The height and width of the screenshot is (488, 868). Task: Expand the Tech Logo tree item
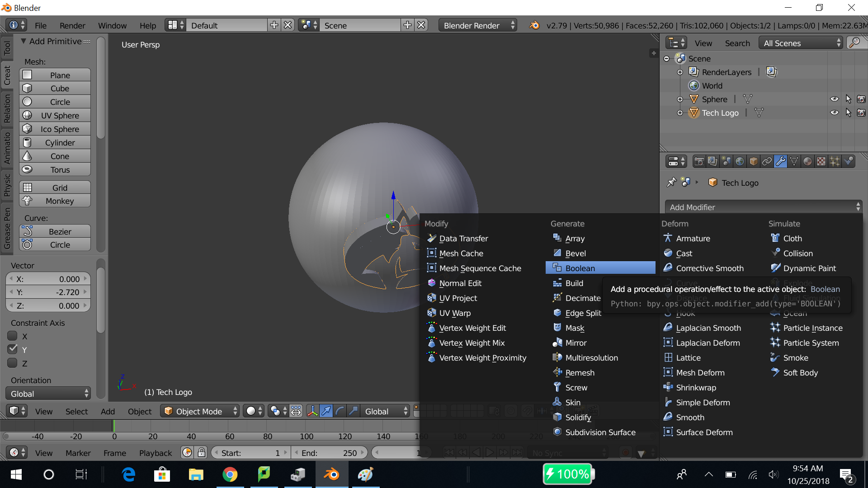[679, 113]
